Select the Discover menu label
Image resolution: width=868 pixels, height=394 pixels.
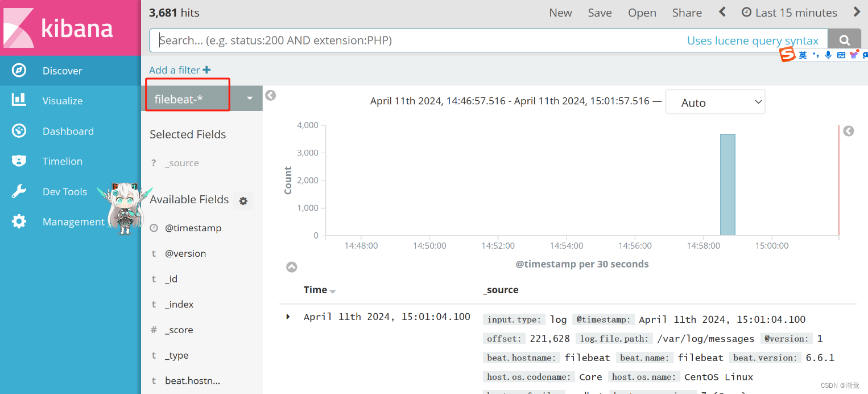63,71
